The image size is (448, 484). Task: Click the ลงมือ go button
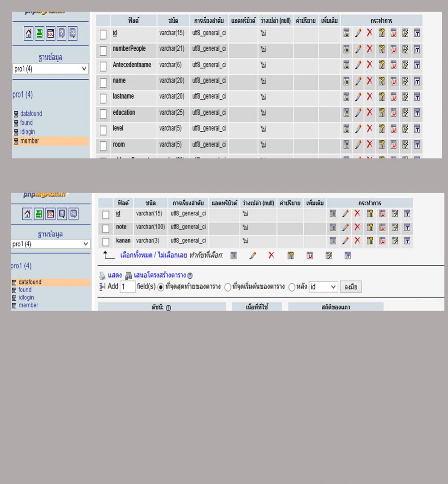coord(351,287)
